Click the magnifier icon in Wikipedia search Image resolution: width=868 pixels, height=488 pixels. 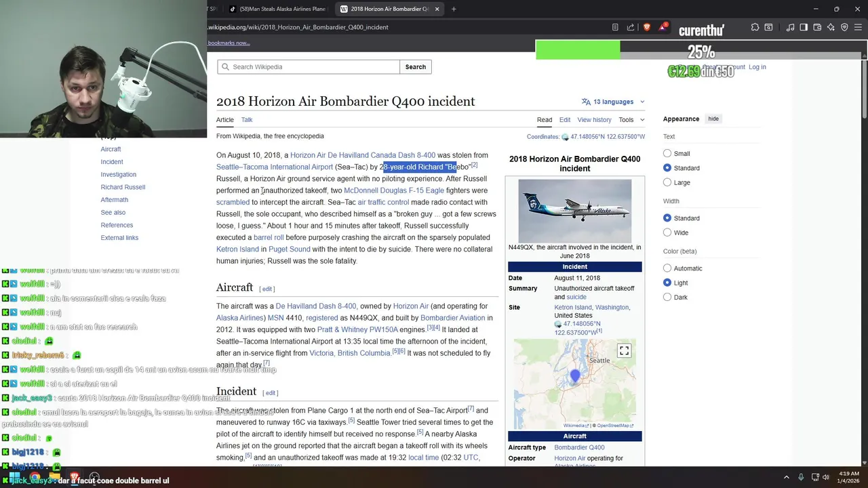coord(225,66)
